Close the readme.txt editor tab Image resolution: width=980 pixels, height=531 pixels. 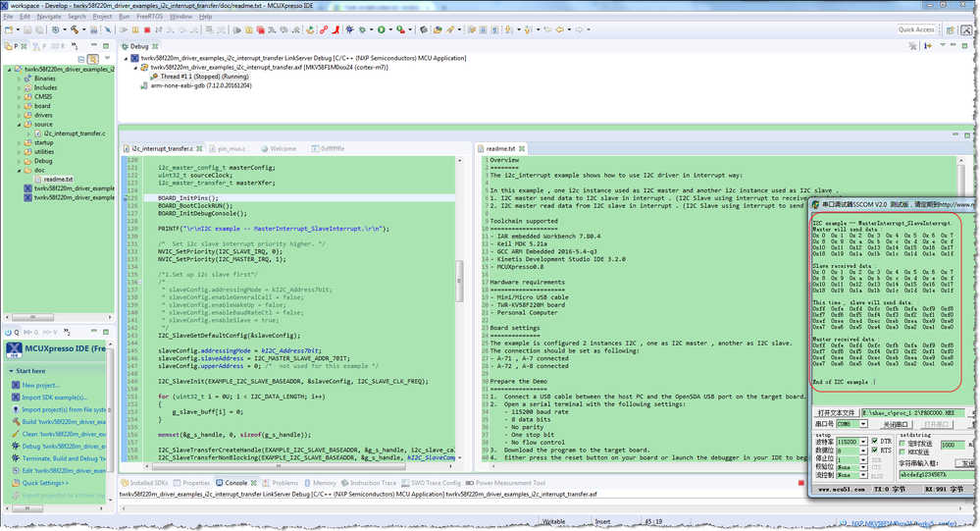point(521,149)
